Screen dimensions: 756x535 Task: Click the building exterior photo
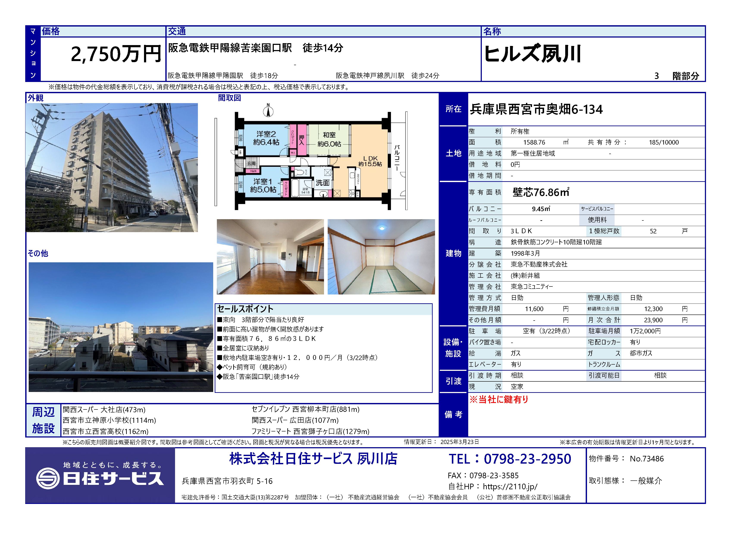coord(112,167)
